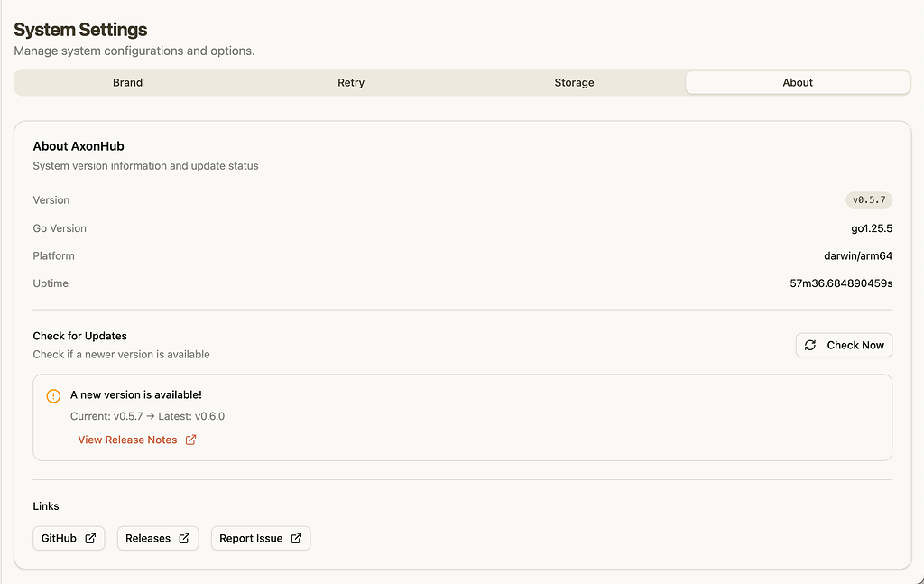Click the Uptime row label
The width and height of the screenshot is (924, 584).
(51, 283)
